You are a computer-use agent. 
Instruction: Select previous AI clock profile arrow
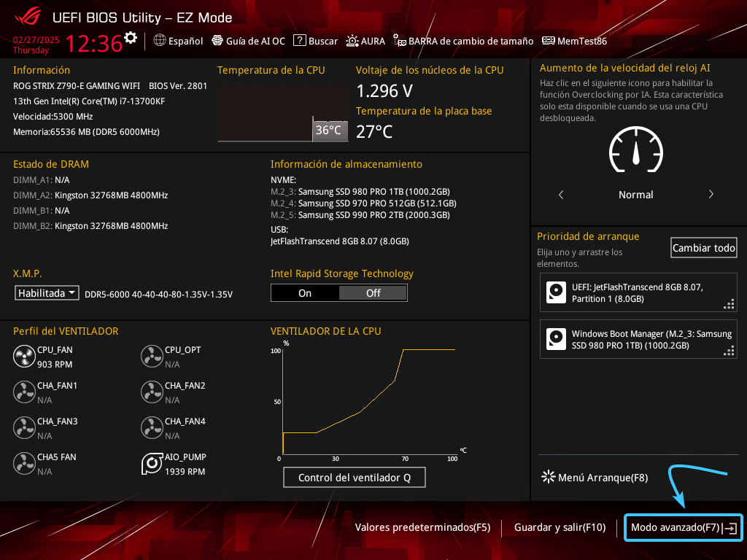(x=561, y=194)
